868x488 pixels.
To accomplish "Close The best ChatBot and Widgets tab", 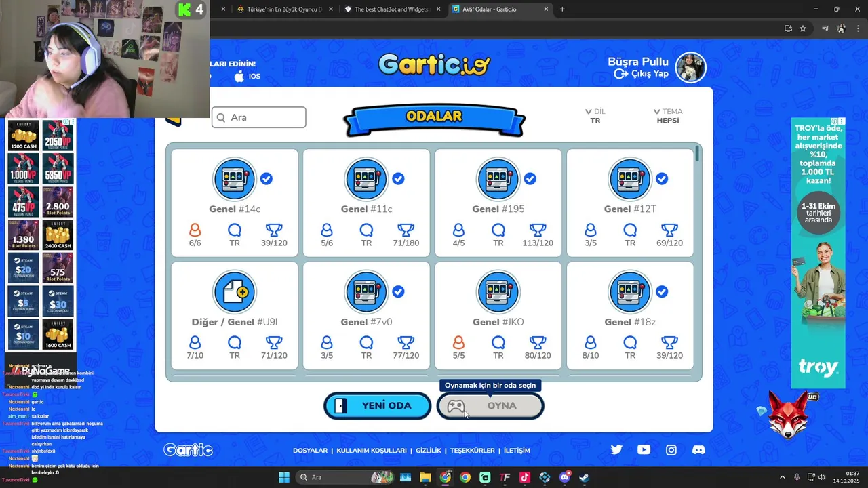I will click(438, 9).
